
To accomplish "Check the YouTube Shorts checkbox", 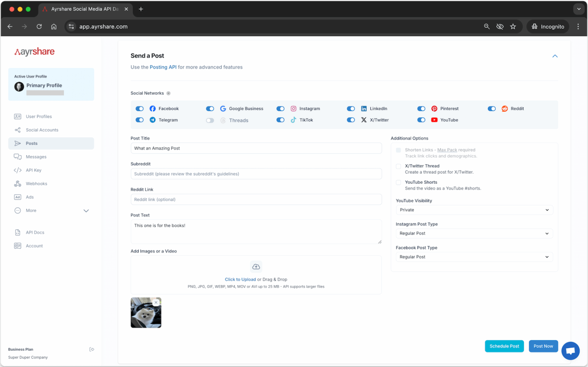I will tap(398, 182).
